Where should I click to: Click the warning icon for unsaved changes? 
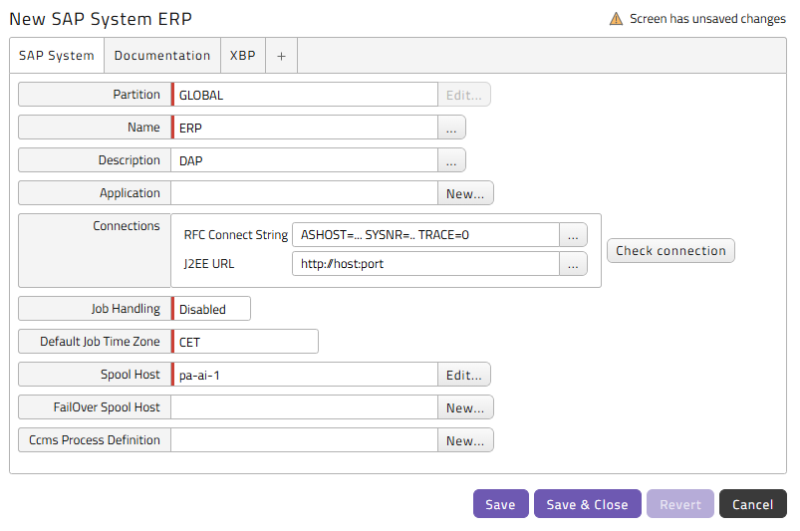point(616,19)
